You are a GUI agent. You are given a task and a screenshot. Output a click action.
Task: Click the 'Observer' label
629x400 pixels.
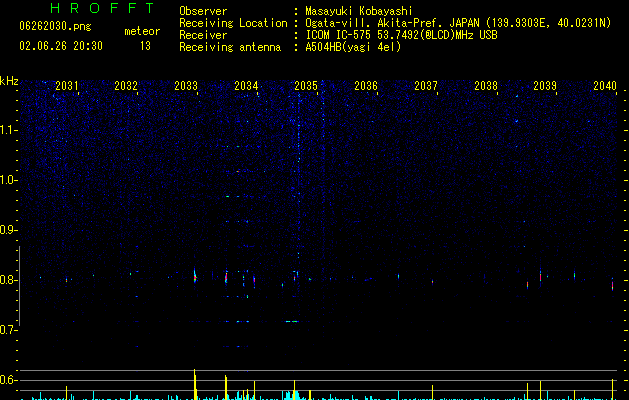(x=203, y=11)
